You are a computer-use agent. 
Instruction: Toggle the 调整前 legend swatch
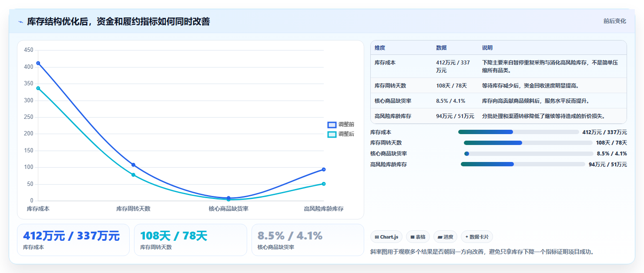click(332, 125)
